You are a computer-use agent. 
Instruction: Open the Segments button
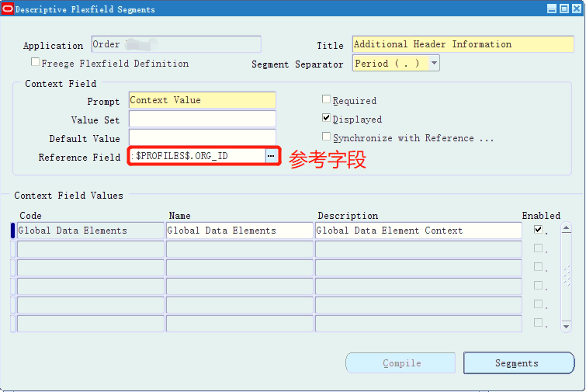click(518, 363)
